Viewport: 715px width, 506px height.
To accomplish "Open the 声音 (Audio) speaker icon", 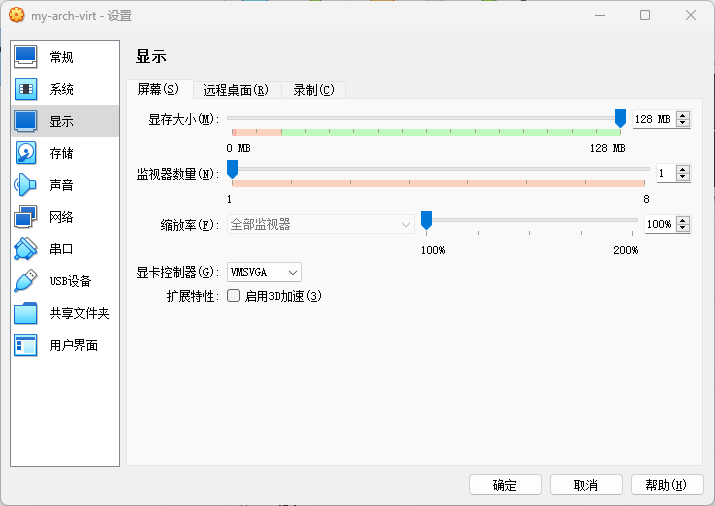I will coord(25,185).
